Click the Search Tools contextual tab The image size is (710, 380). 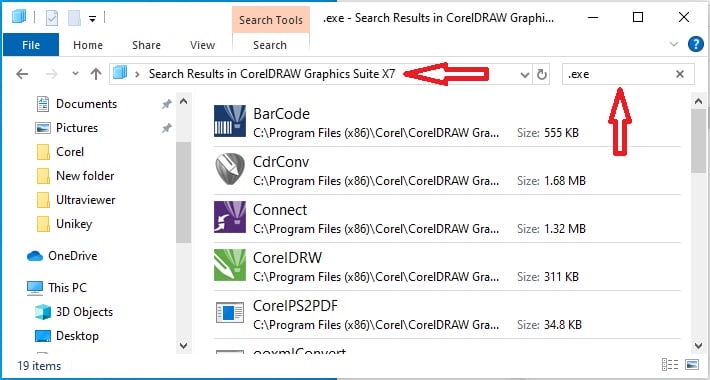point(271,20)
